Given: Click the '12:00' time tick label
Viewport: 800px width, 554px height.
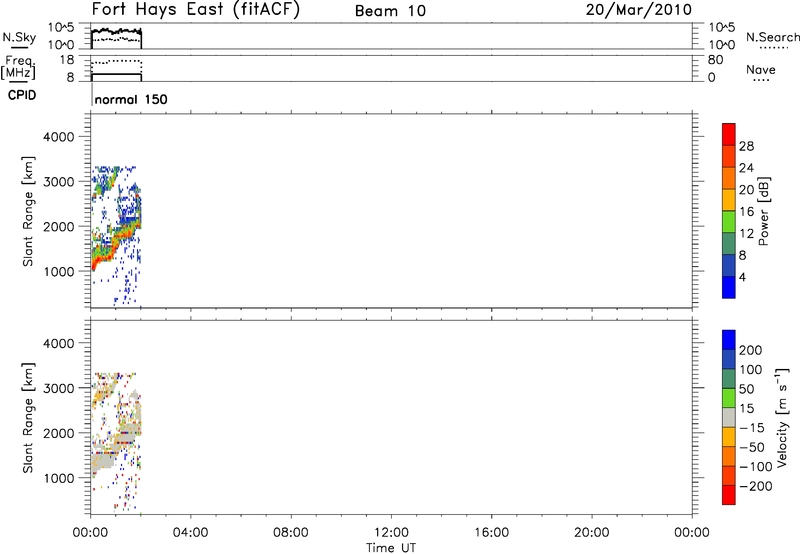Looking at the screenshot, I should pos(391,533).
